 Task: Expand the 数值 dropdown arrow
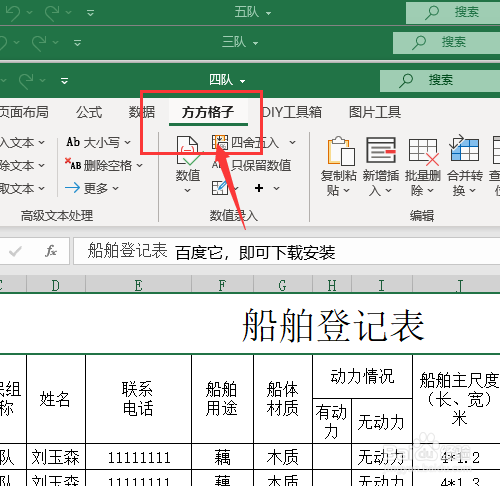[188, 191]
